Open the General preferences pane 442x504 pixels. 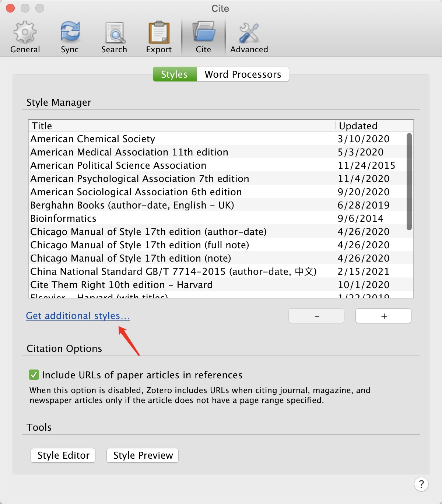[x=24, y=36]
